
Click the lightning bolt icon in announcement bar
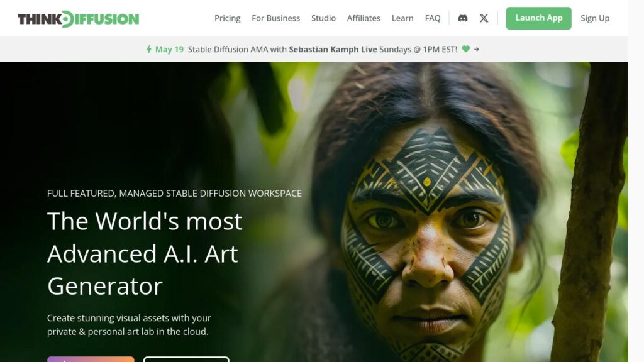coord(149,49)
